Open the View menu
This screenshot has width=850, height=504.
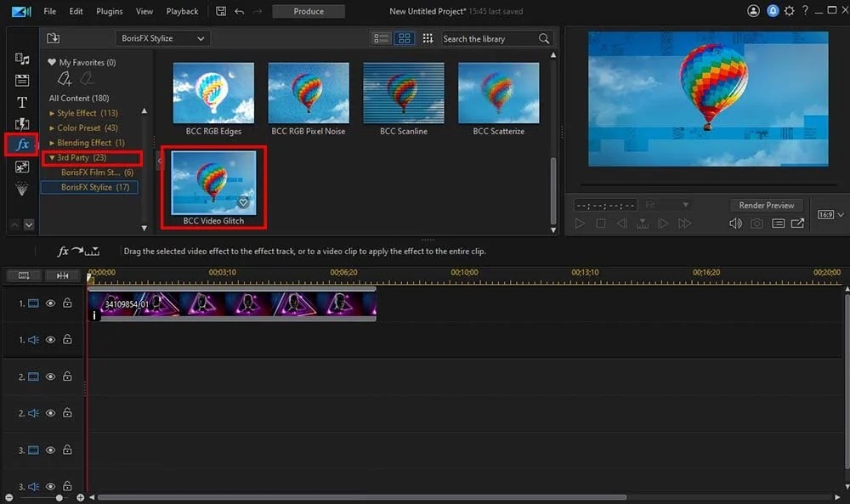pos(144,11)
